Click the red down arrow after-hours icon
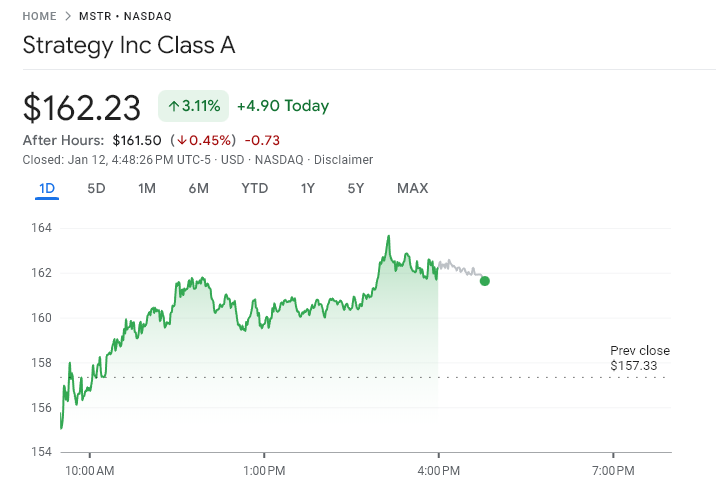This screenshot has width=716, height=494. 182,140
